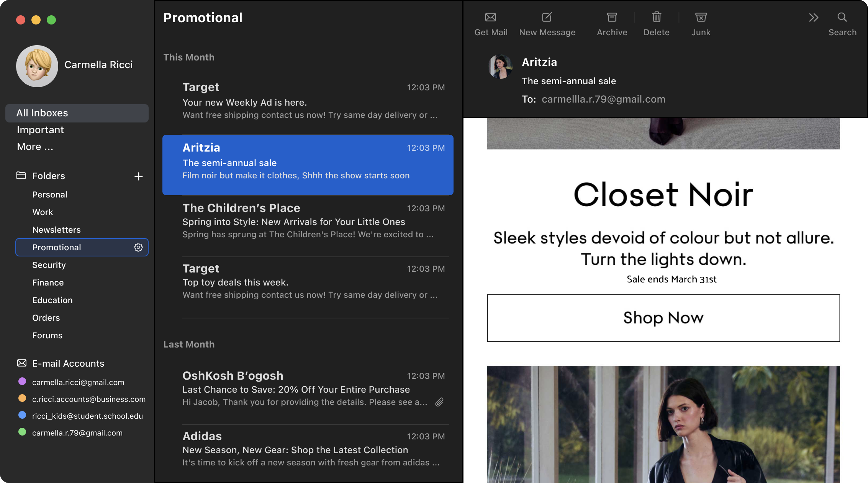Click the carmellla.r.79@gmail.com recipient address

pos(603,99)
